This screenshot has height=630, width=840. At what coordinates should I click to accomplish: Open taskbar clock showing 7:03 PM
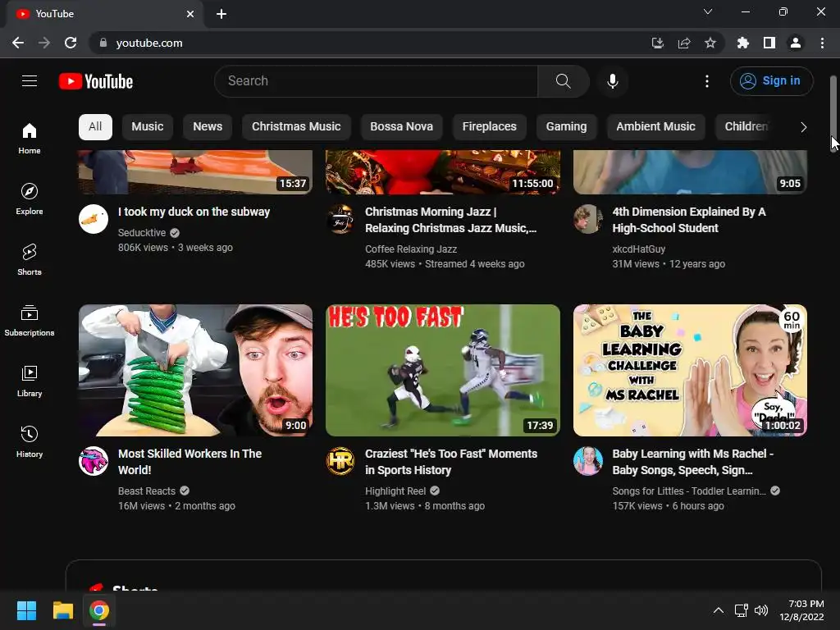(x=802, y=610)
